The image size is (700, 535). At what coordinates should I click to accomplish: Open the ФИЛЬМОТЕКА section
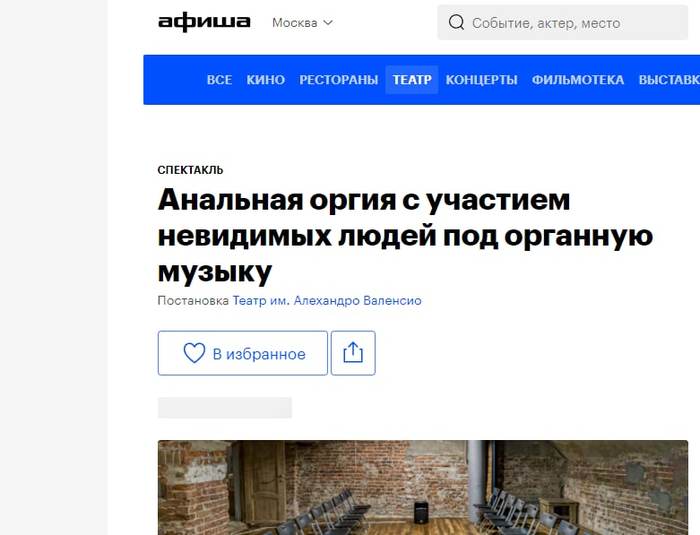tap(578, 79)
